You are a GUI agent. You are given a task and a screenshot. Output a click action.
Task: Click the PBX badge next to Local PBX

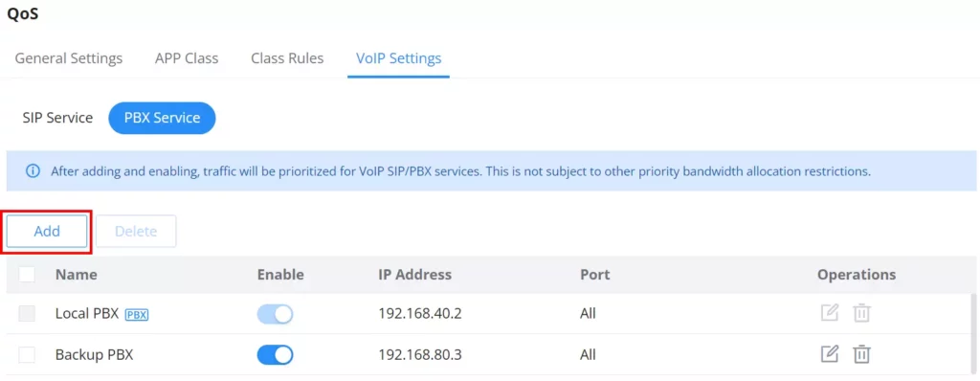137,315
